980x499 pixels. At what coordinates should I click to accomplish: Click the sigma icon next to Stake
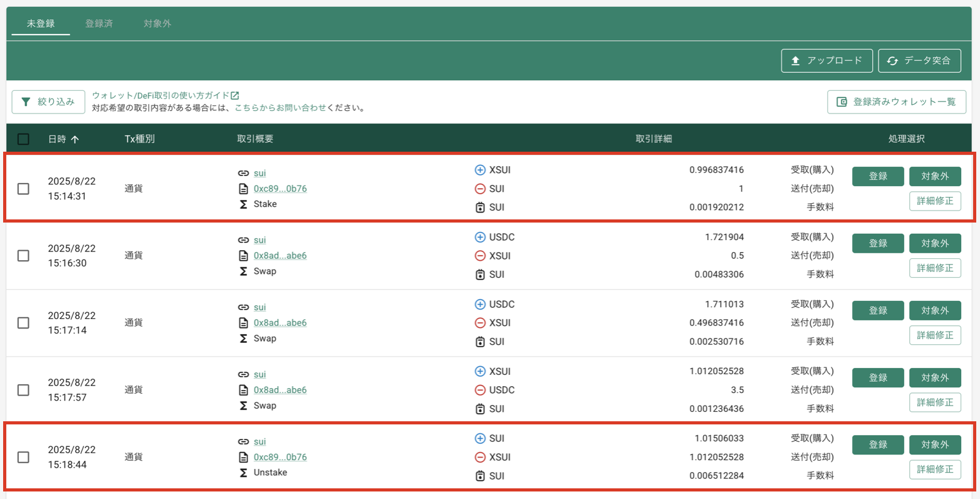243,204
